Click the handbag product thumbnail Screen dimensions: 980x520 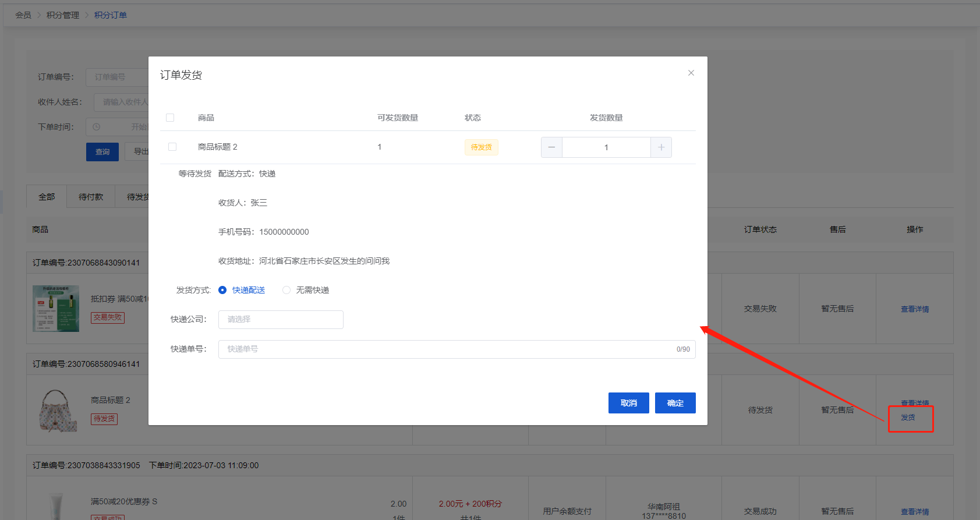(57, 410)
